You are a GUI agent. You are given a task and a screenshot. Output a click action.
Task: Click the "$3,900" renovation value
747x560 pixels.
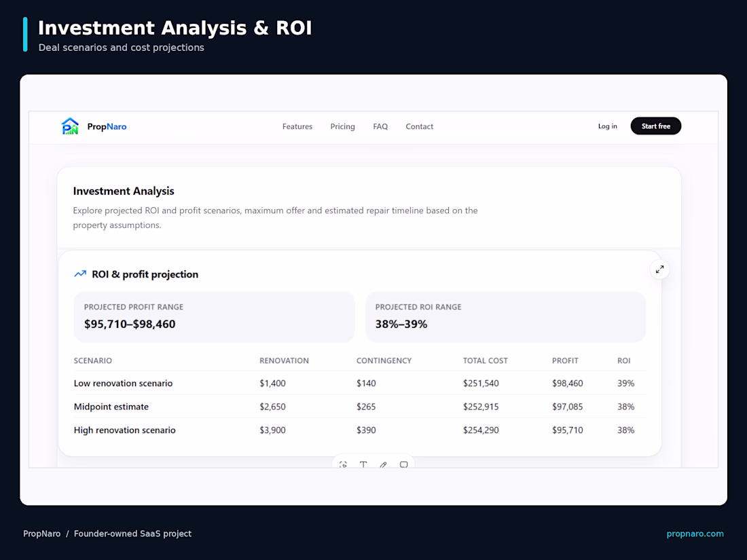(272, 430)
